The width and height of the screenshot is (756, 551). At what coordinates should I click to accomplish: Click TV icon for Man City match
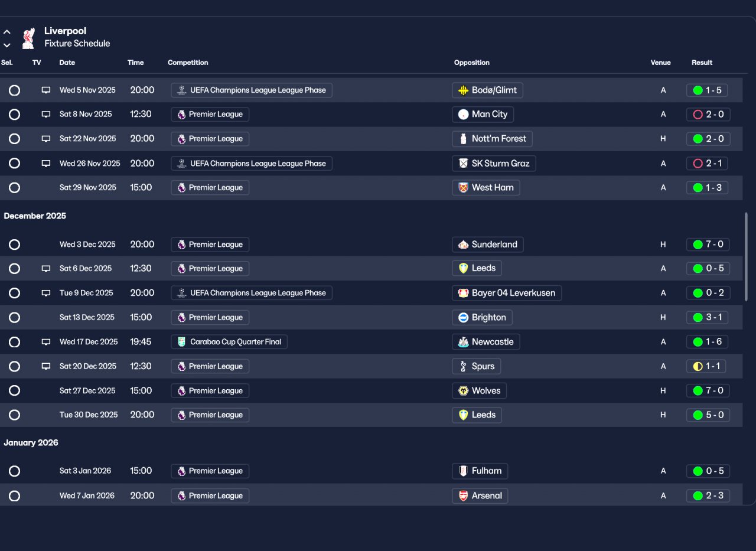click(46, 115)
